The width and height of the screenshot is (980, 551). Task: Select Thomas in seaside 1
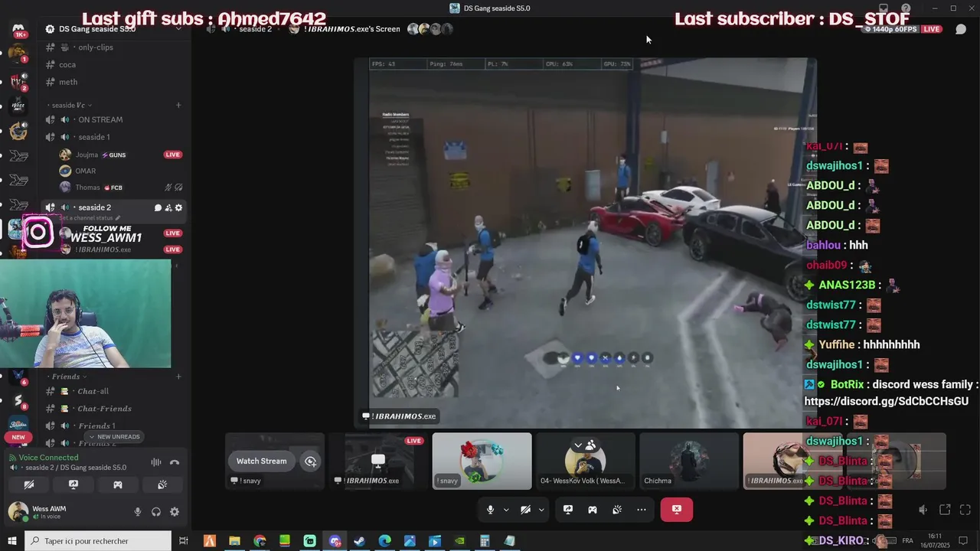point(121,187)
